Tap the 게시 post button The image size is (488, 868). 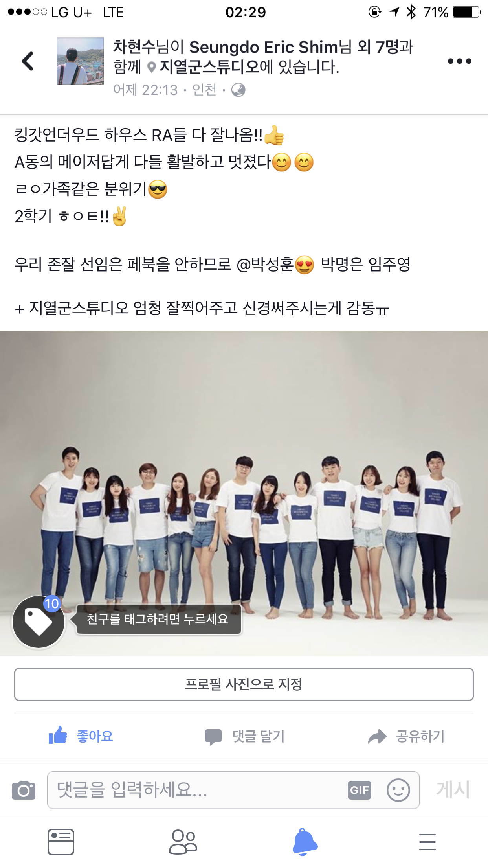[x=453, y=789]
